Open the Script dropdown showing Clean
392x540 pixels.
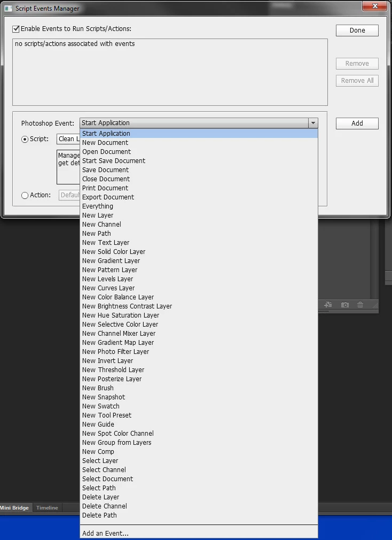[x=68, y=139]
